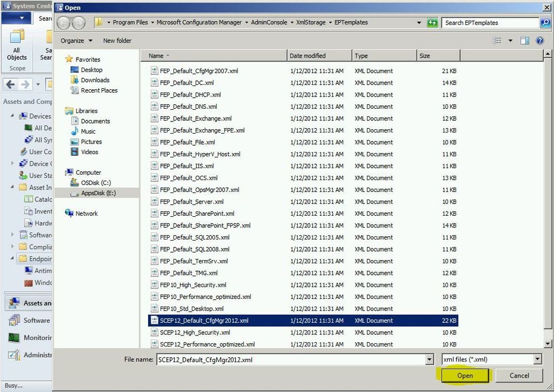Select AdminConsole in breadcrumb path
The height and width of the screenshot is (392, 554).
(269, 22)
